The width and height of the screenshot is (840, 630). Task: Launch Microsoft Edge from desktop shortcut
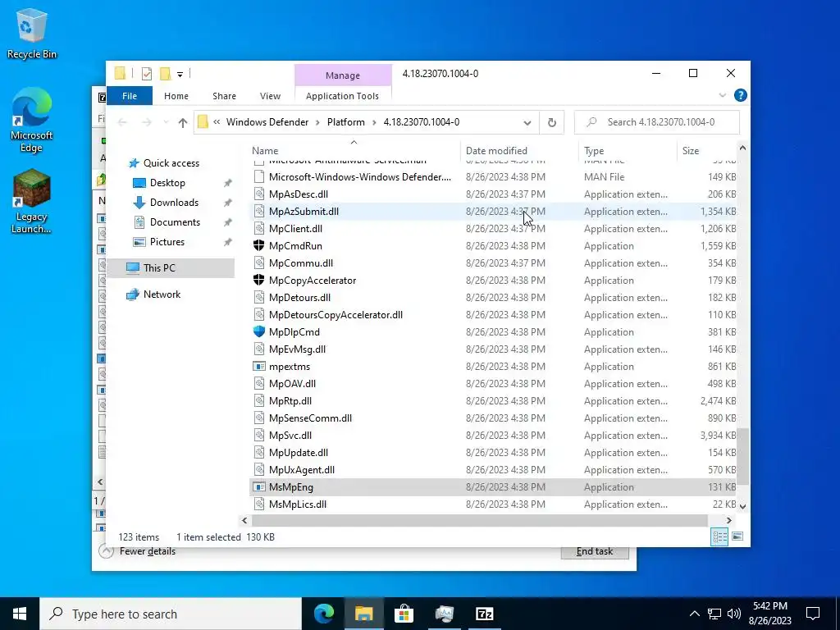tap(32, 120)
